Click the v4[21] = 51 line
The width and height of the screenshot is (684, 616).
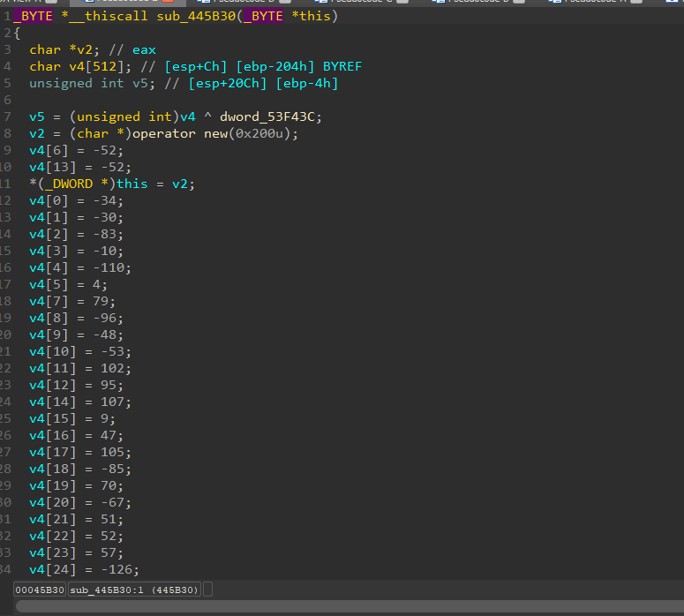tap(76, 519)
